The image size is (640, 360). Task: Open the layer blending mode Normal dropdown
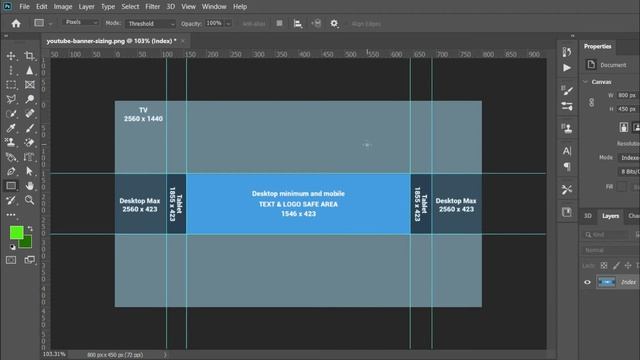tap(610, 250)
